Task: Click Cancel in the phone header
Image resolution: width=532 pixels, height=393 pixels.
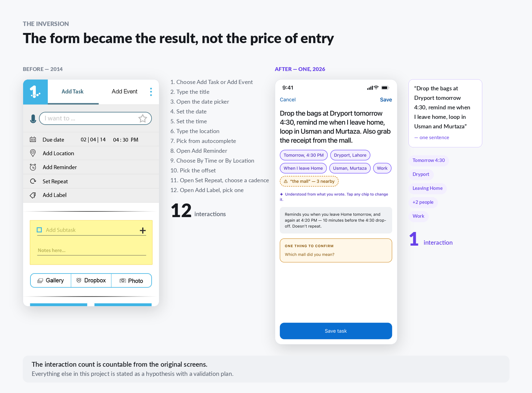Action: click(x=288, y=100)
